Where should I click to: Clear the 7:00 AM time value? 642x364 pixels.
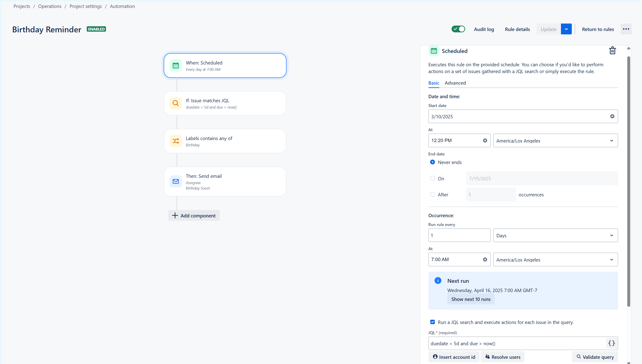485,259
